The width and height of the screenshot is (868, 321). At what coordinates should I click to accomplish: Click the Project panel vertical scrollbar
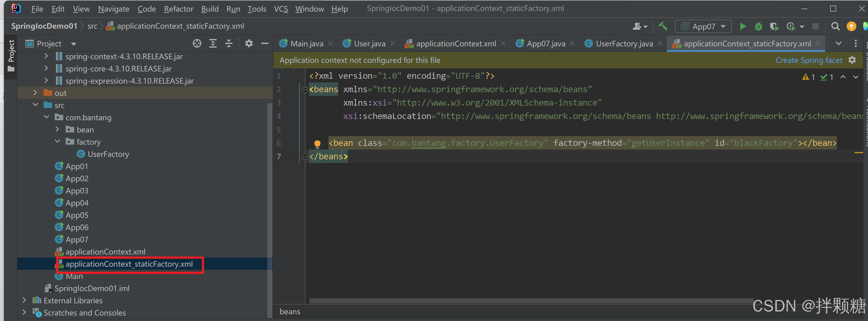[269, 210]
